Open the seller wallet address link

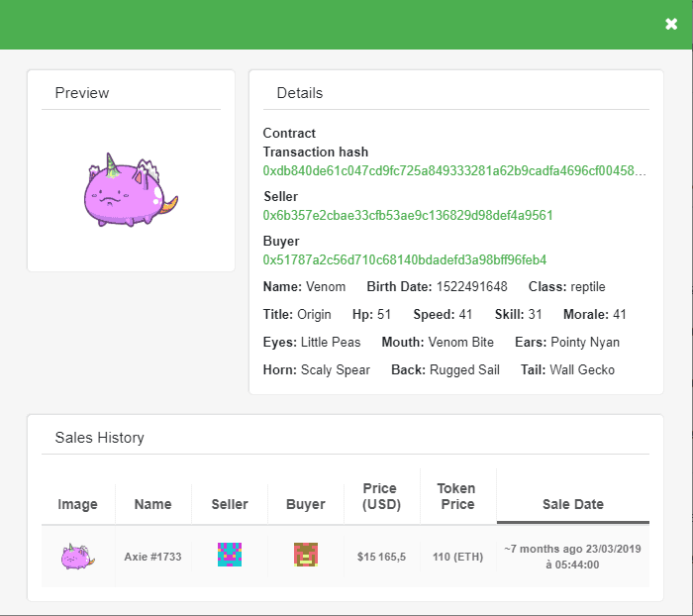407,215
